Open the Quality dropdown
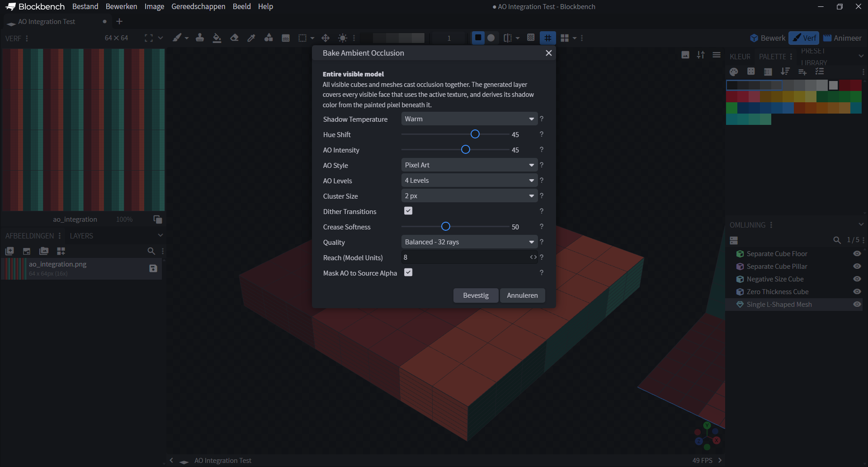 click(469, 242)
